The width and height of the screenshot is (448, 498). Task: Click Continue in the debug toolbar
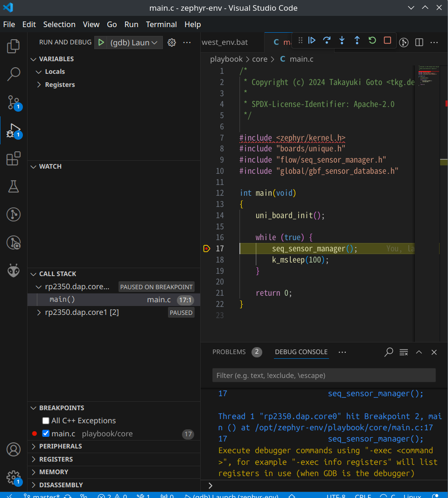(312, 41)
